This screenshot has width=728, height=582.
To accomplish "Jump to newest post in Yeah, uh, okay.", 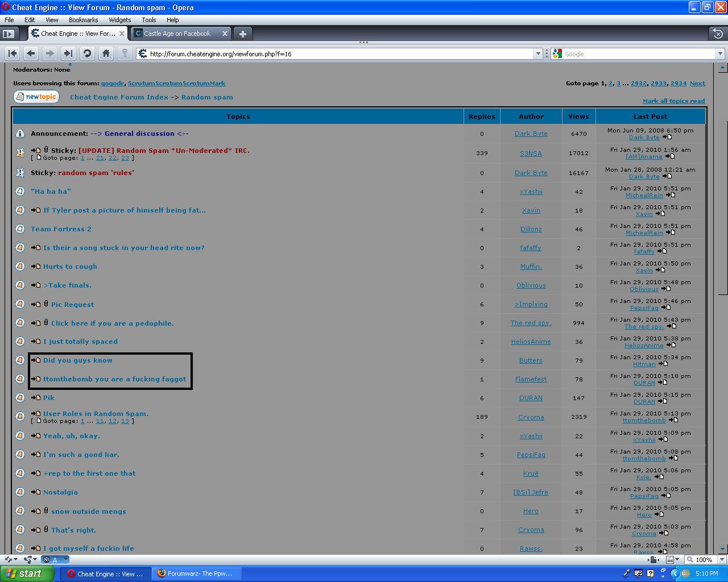I will click(36, 436).
